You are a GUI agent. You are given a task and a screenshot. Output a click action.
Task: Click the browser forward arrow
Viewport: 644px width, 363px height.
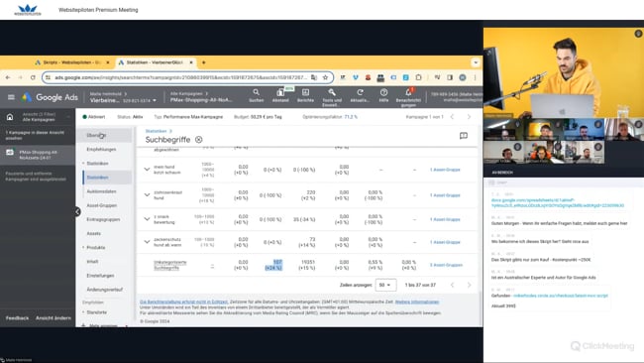[x=20, y=77]
